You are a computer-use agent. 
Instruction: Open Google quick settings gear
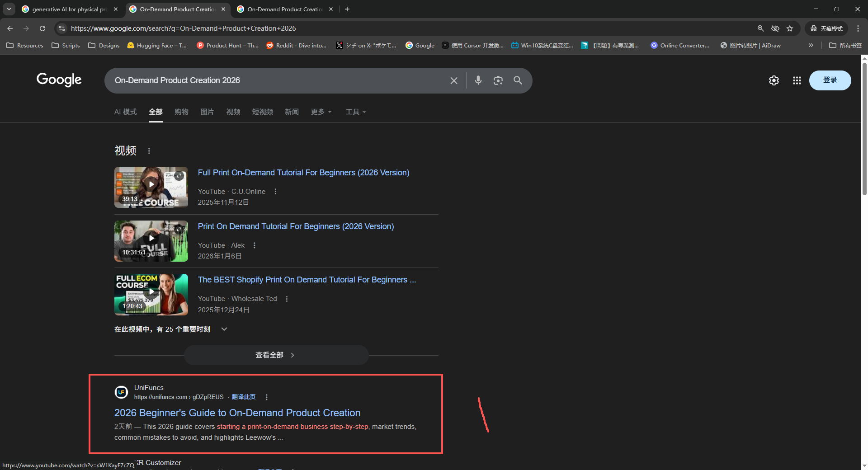774,80
